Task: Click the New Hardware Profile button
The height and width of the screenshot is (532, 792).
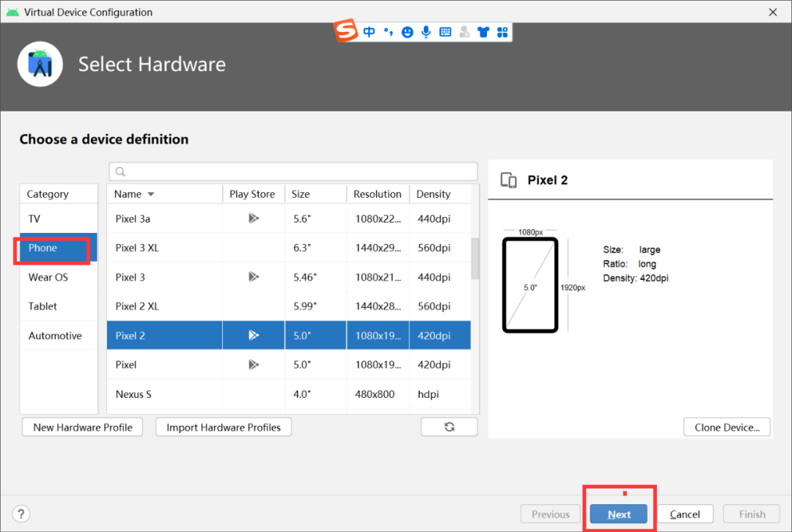Action: 82,427
